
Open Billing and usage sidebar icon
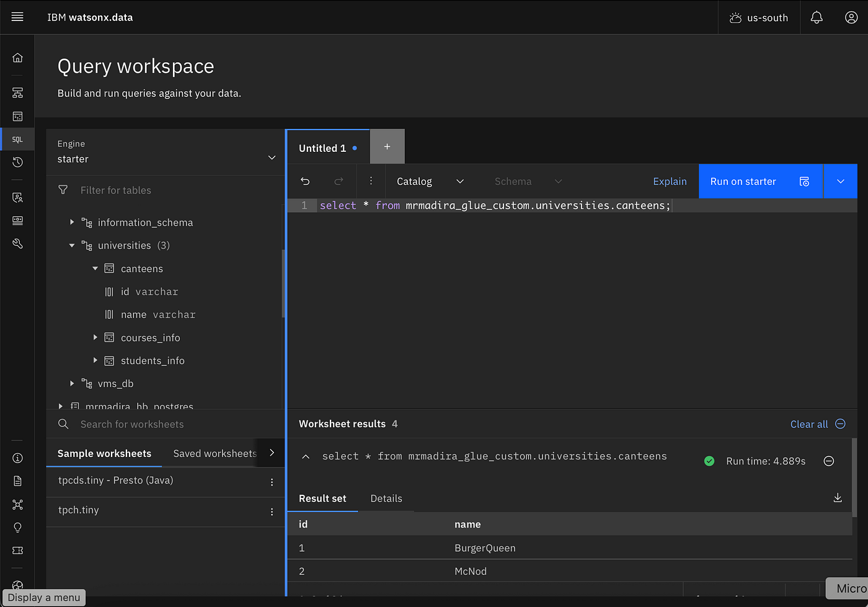tap(17, 221)
